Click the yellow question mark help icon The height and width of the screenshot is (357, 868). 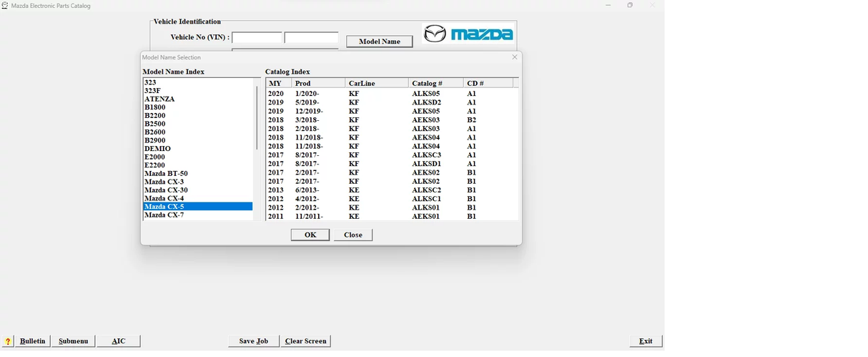tap(8, 341)
